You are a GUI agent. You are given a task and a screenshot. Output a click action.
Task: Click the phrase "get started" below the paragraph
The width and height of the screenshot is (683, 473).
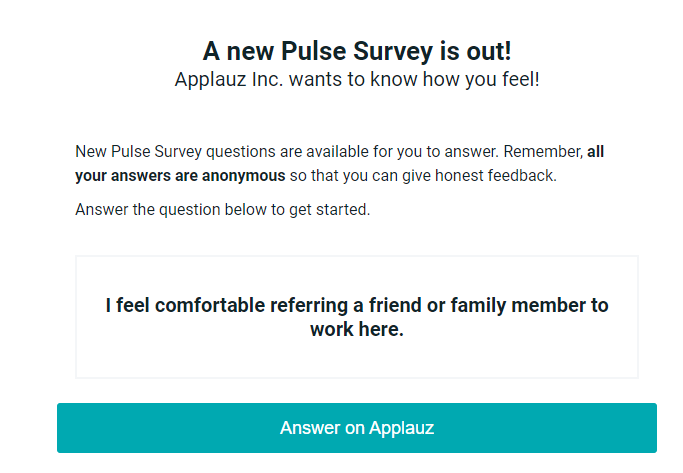(x=334, y=210)
